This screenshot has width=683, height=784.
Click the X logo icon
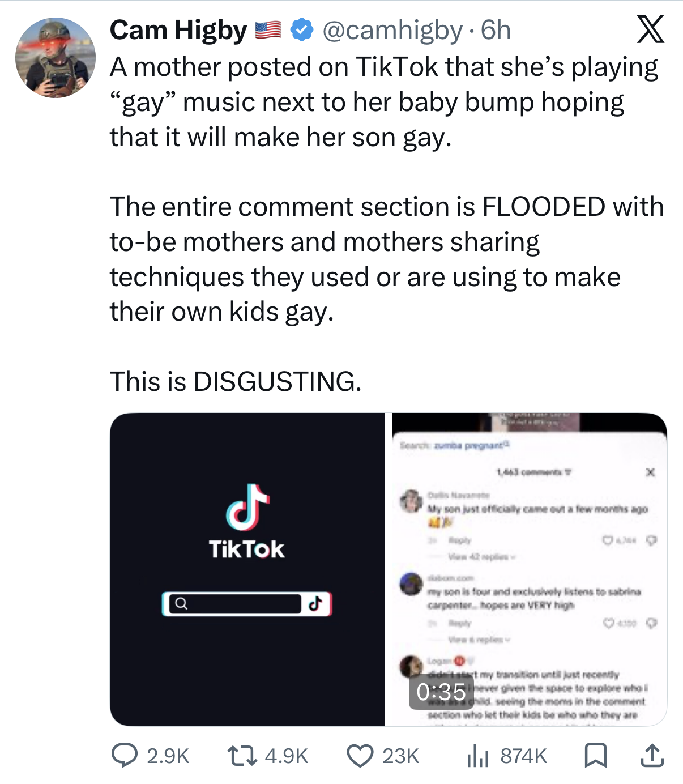coord(650,29)
